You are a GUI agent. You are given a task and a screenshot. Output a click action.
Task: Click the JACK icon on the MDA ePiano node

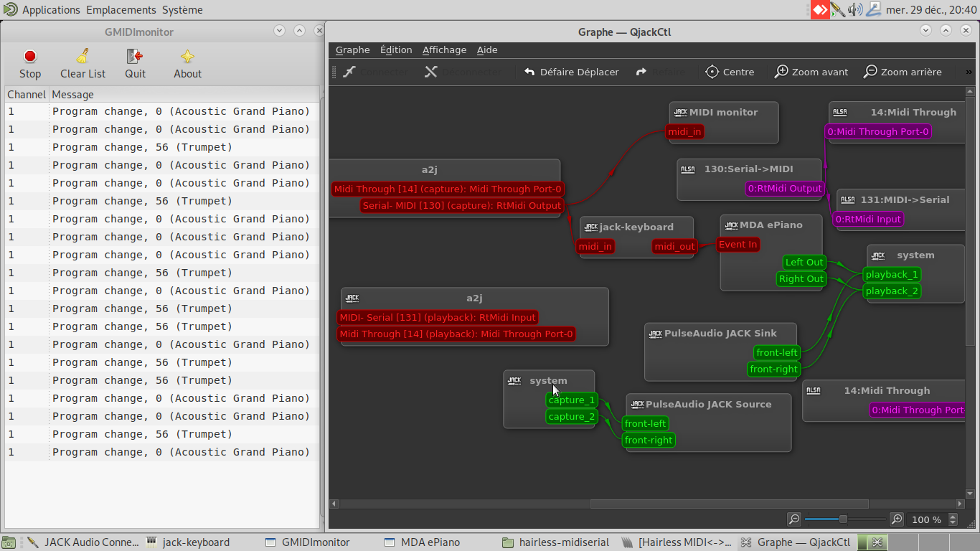[732, 225]
